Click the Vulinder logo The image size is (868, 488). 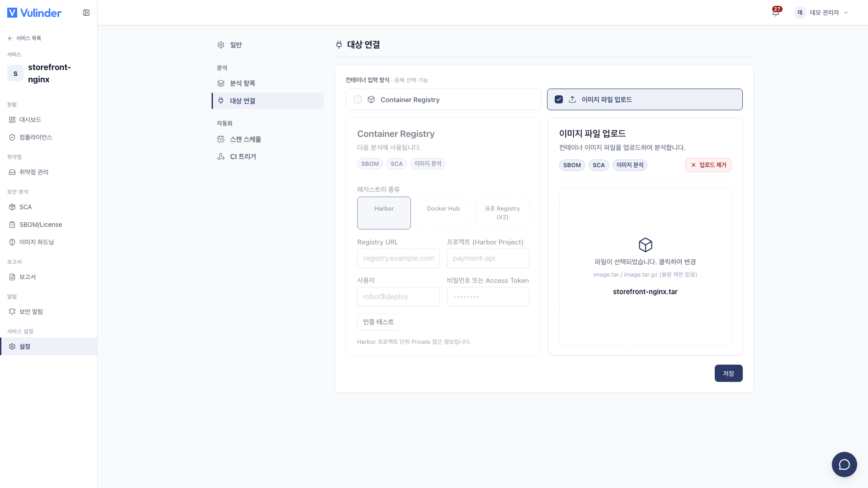coord(34,13)
